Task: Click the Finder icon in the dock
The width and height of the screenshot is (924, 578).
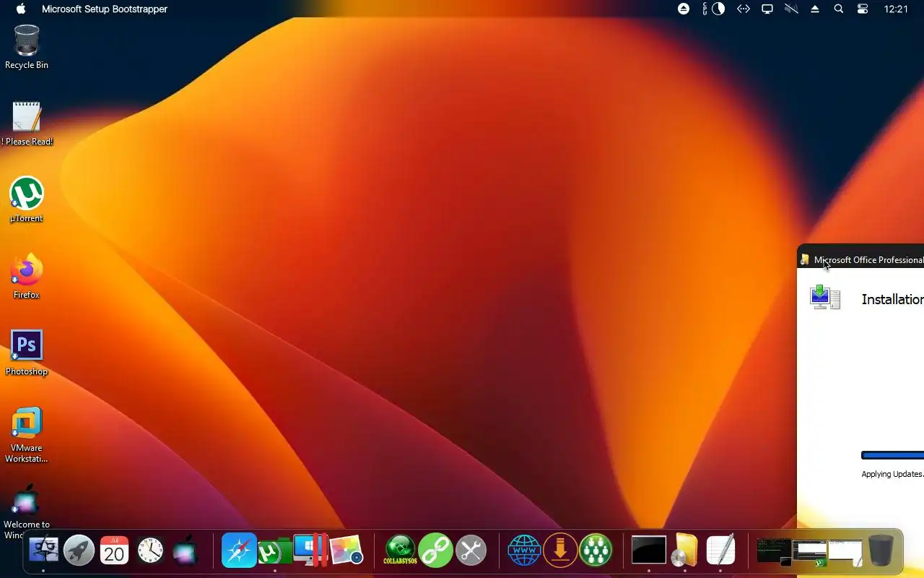Action: coord(43,551)
